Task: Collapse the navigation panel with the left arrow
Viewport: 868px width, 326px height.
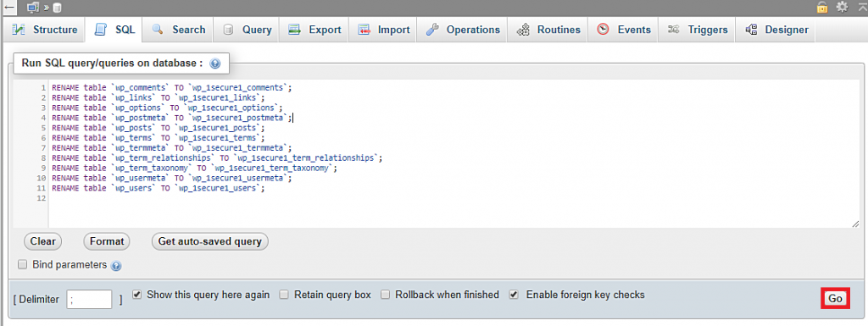Action: pyautogui.click(x=8, y=7)
